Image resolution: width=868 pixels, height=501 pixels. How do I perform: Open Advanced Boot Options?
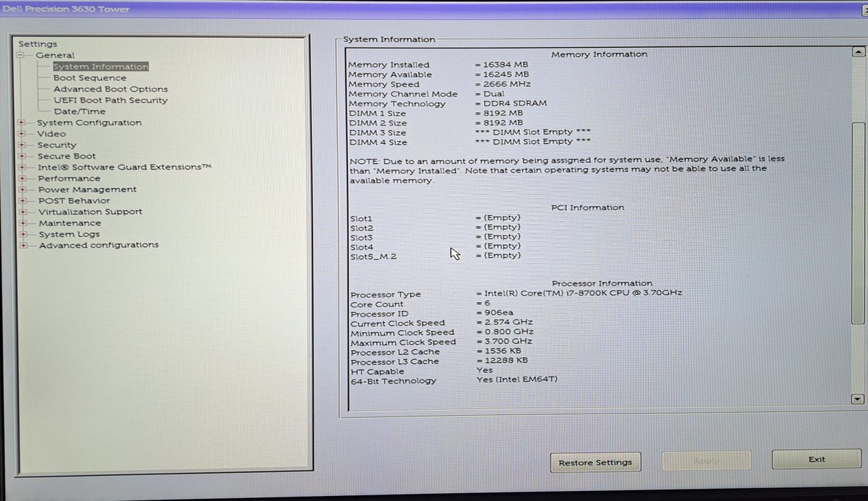point(111,89)
